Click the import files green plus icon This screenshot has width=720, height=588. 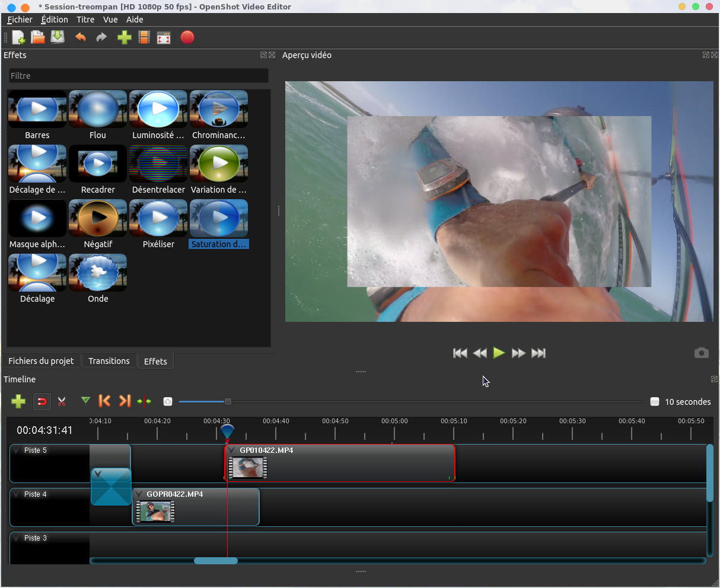[x=124, y=38]
